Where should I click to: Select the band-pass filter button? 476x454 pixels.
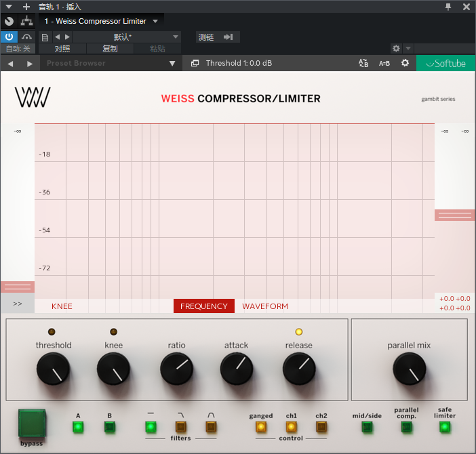pyautogui.click(x=211, y=427)
